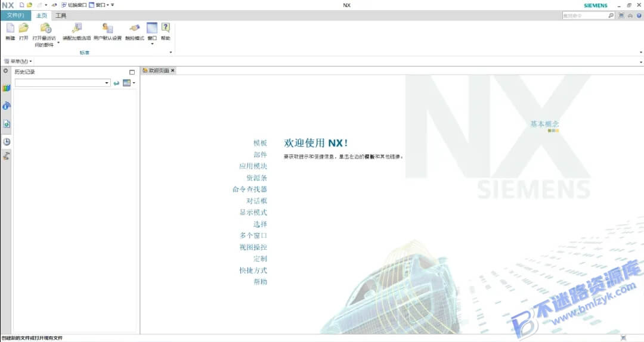Open User Defaults (用户默认设置) icon
Viewport: 644px width, 342px height.
point(107,29)
